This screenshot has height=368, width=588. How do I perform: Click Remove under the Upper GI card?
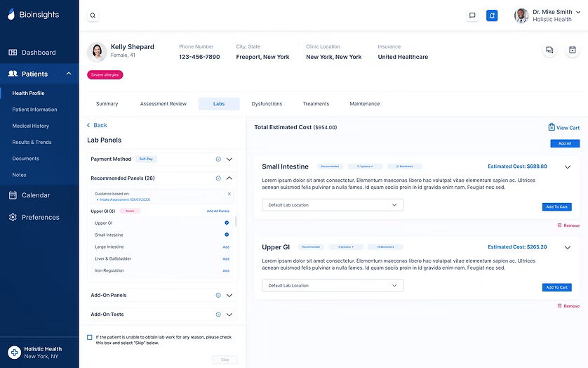(x=568, y=306)
